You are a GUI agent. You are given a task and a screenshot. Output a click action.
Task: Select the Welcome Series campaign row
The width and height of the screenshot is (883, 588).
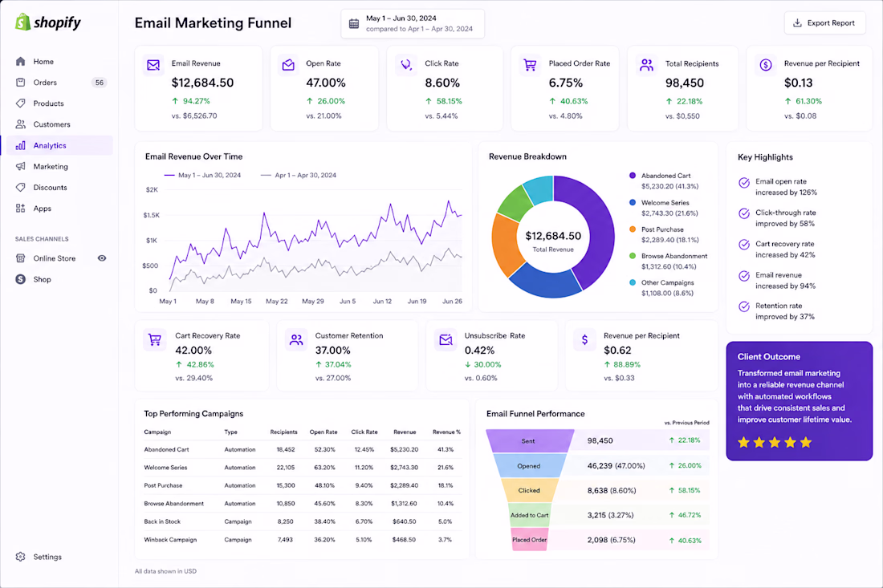click(303, 468)
